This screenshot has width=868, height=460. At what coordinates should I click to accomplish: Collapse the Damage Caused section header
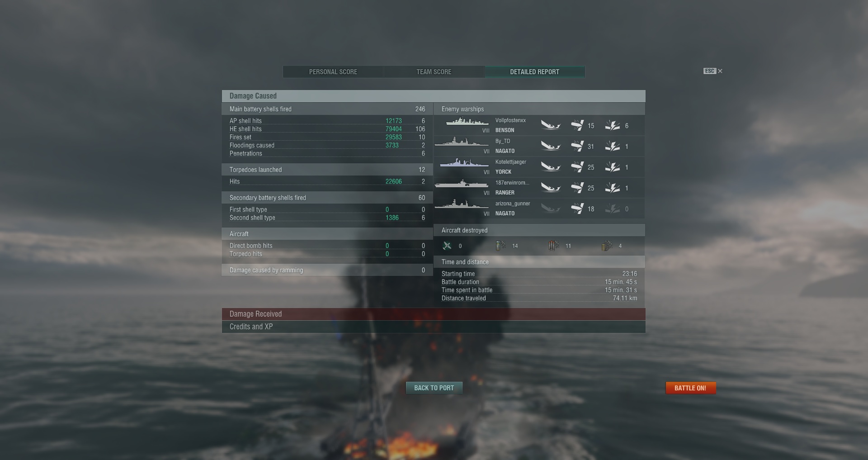(434, 96)
